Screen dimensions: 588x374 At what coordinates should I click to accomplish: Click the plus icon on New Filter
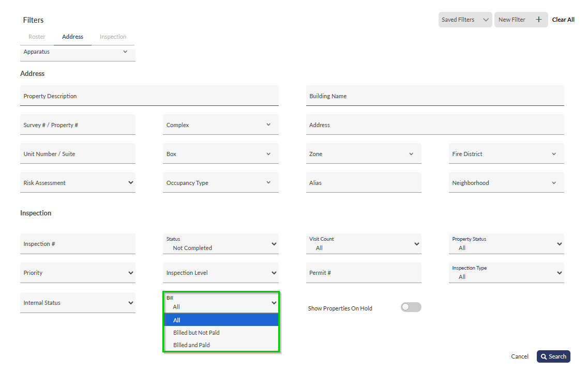click(x=538, y=20)
